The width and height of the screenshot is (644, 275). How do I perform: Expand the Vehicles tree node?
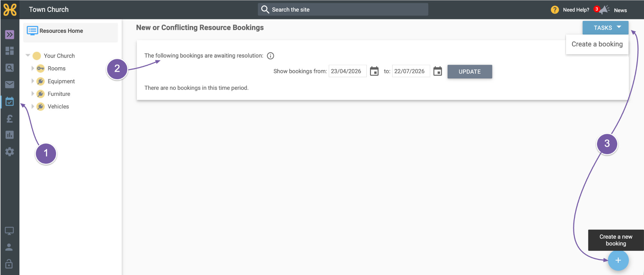click(33, 106)
